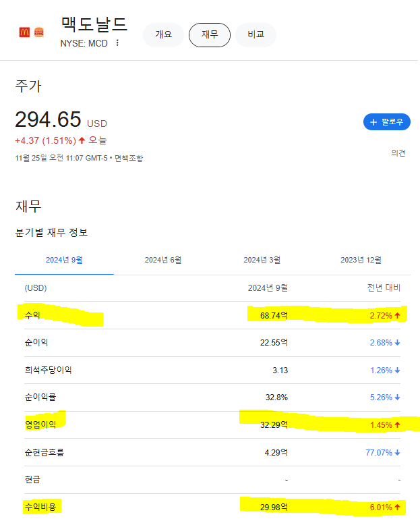Click the 희석주당이익 row label
Viewport: 420px width, 521px height.
pos(48,370)
